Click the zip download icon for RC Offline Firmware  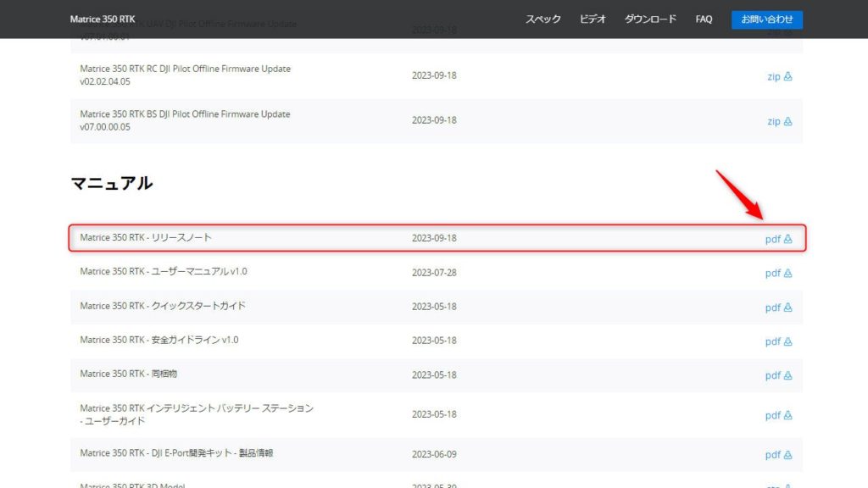pos(790,76)
